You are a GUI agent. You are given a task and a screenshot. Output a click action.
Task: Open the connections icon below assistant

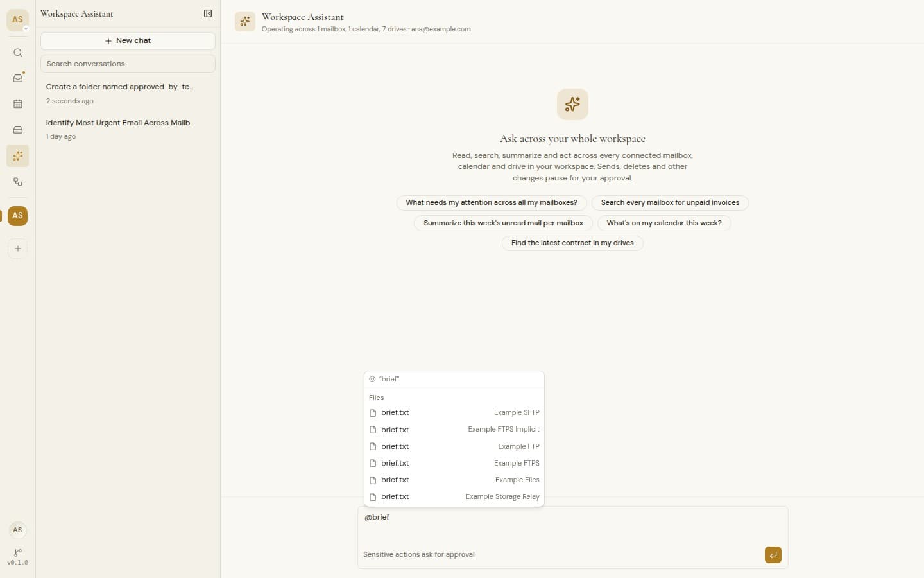coord(18,182)
